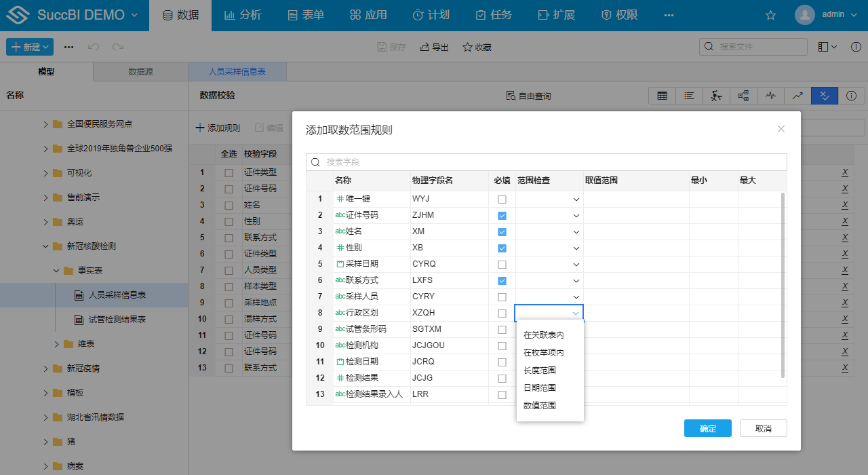Select the data validation view icon
Viewport: 868px width, 475px height.
pos(825,96)
